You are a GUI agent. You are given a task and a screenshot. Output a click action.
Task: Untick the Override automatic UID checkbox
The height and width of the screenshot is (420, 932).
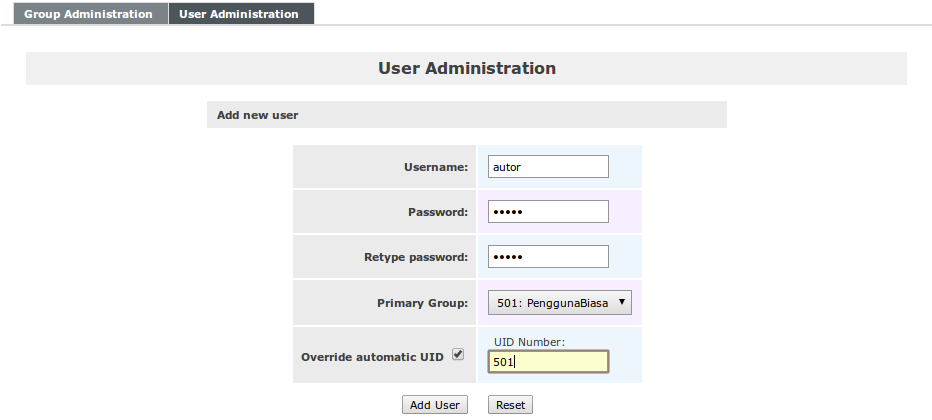[458, 354]
